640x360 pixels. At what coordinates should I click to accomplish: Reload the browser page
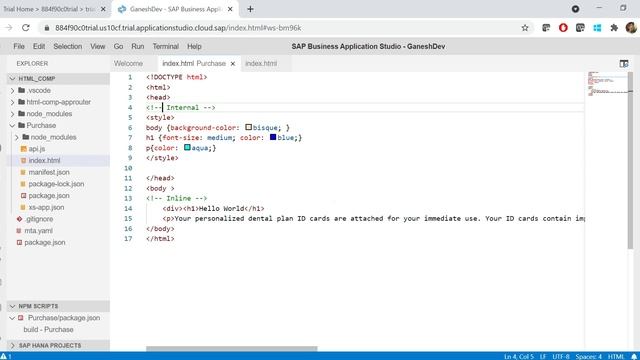[26, 28]
